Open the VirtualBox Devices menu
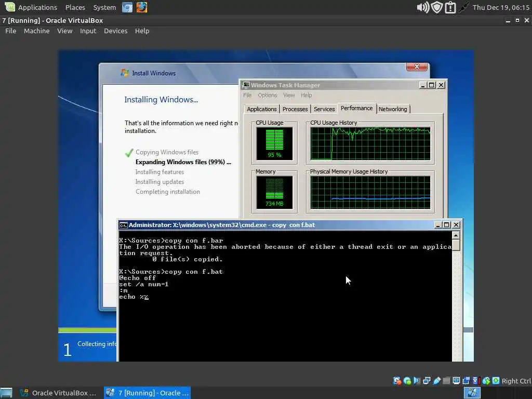Viewport: 532px width, 399px height. [x=116, y=31]
